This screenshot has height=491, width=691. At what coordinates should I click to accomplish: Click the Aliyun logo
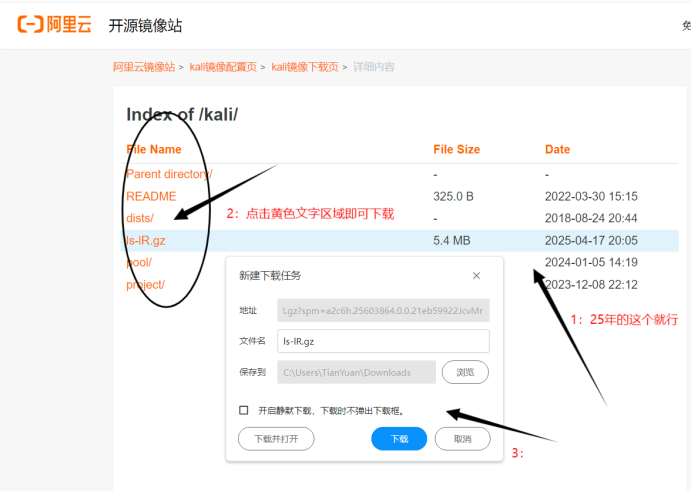(x=54, y=24)
